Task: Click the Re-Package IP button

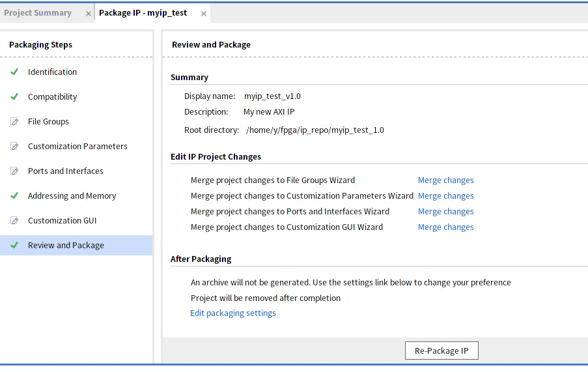Action: [441, 351]
